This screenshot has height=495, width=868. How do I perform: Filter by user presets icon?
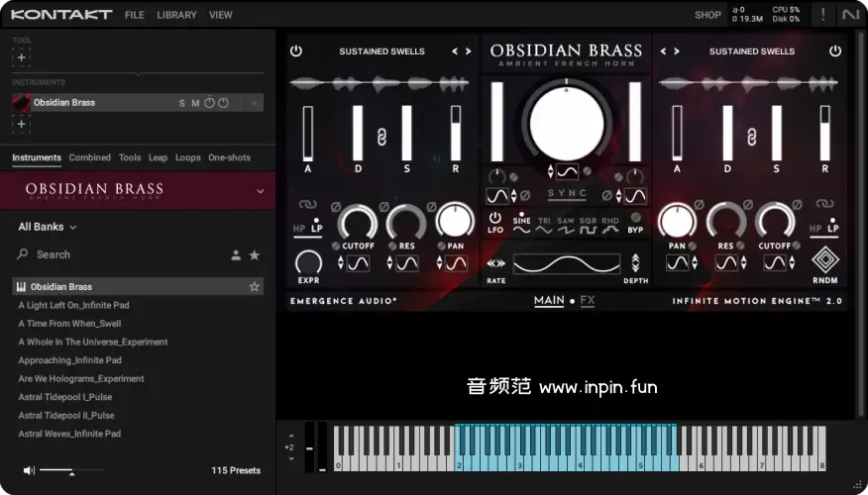(236, 255)
